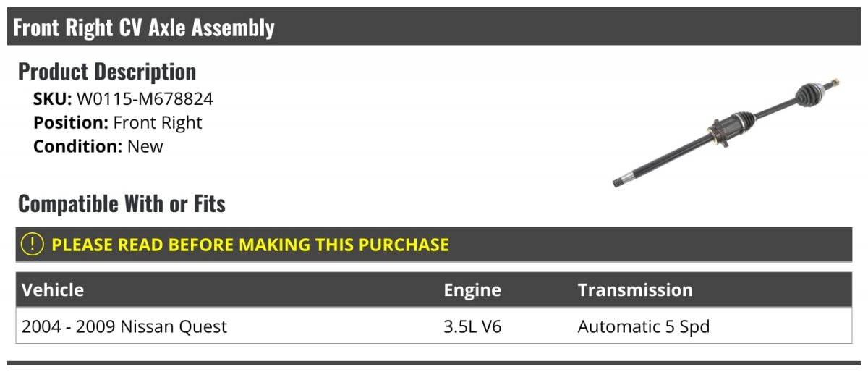Click the Front Right position value
The height and width of the screenshot is (372, 868).
pos(158,123)
